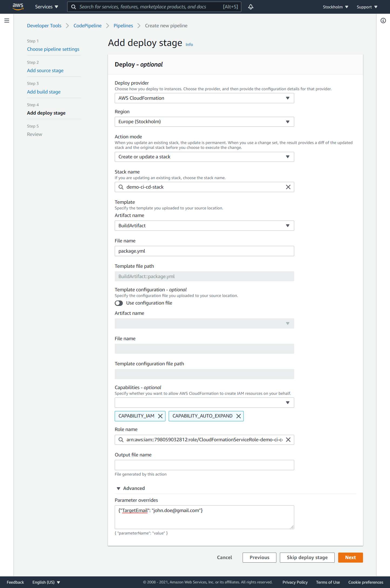Image resolution: width=390 pixels, height=588 pixels.
Task: Click Skip deploy stage button
Action: [x=307, y=557]
